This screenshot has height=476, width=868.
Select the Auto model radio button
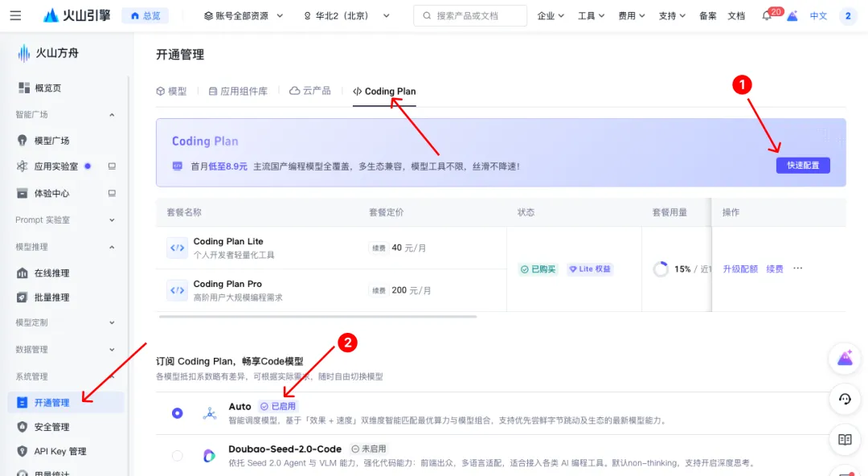[177, 413]
